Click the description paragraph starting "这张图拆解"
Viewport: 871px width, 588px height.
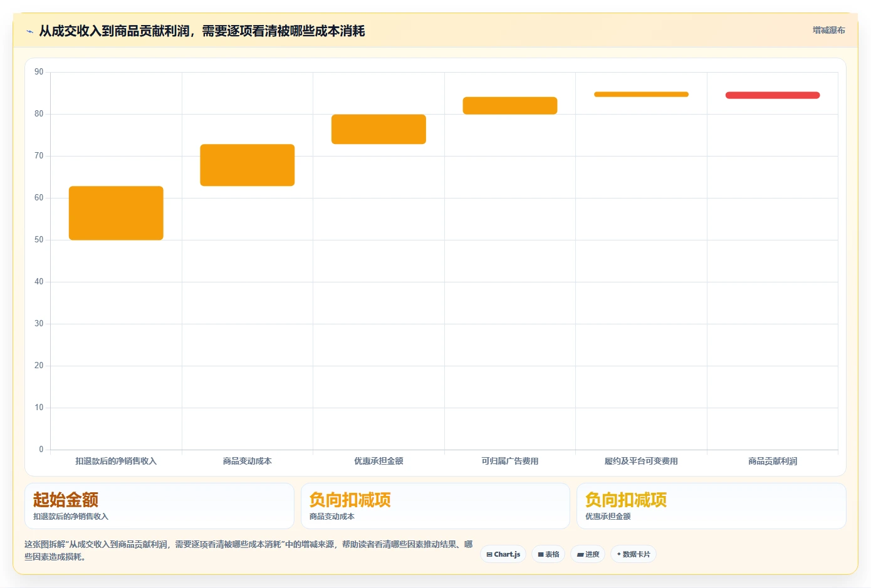point(249,550)
